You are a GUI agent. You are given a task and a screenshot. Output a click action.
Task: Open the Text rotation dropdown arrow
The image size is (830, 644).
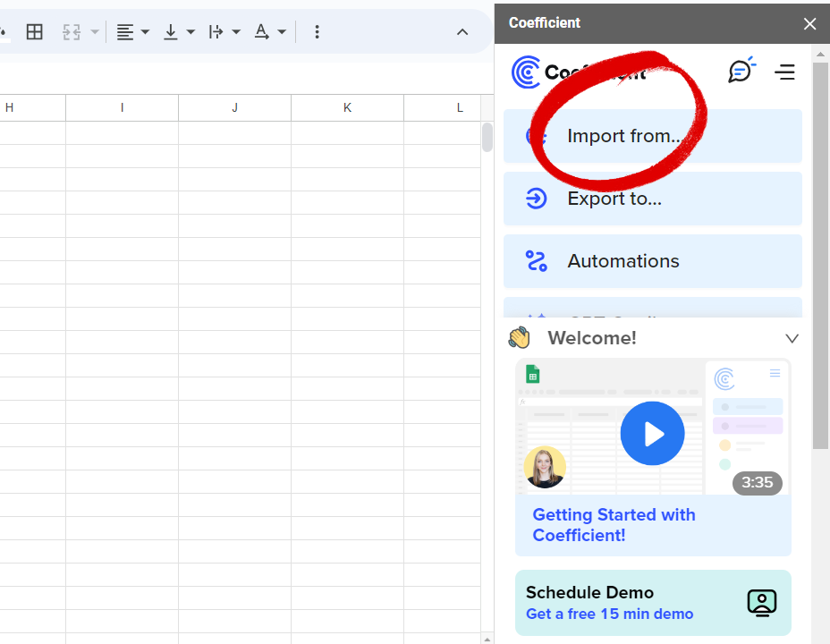282,31
